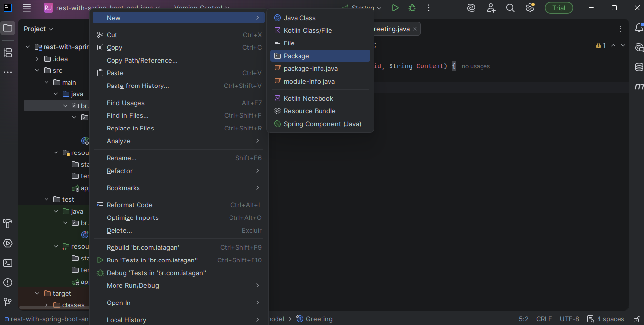Open Search Everywhere magnifier icon
Image resolution: width=644 pixels, height=325 pixels.
510,8
